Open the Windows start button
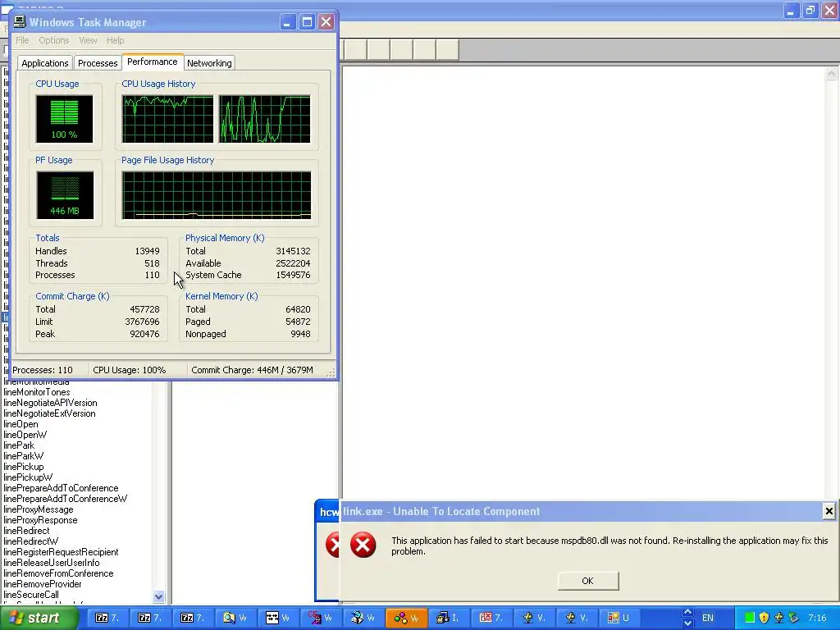 point(39,618)
